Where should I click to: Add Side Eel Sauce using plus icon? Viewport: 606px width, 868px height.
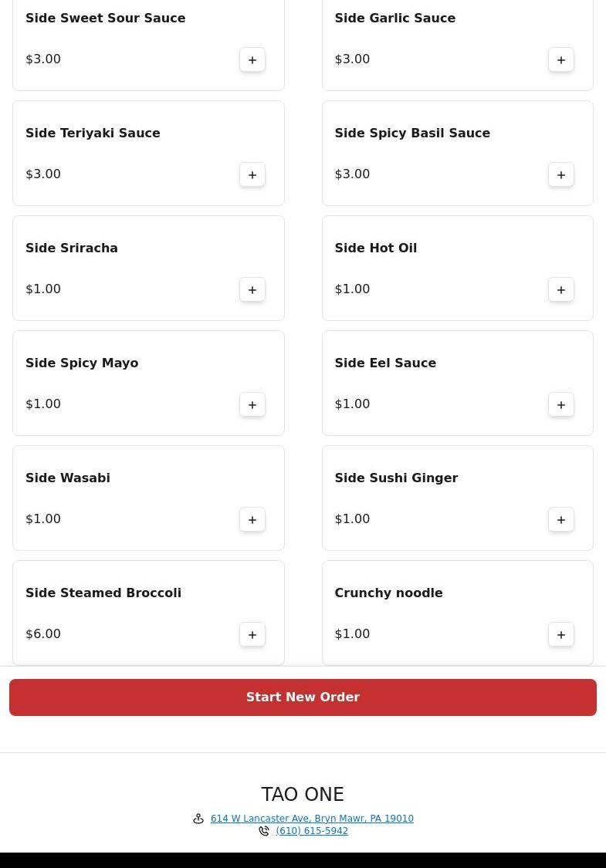(561, 404)
